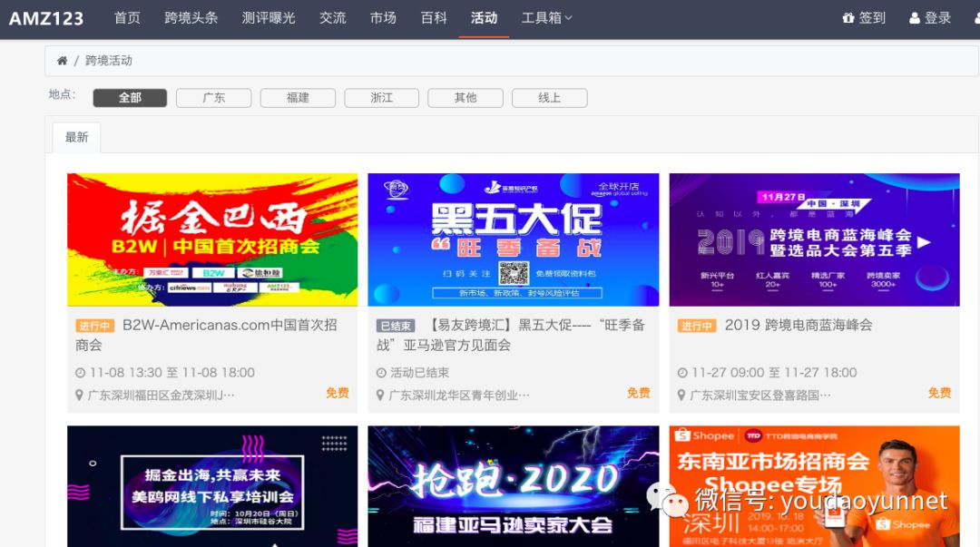
Task: Click the AMZ123 site logo
Action: (46, 18)
